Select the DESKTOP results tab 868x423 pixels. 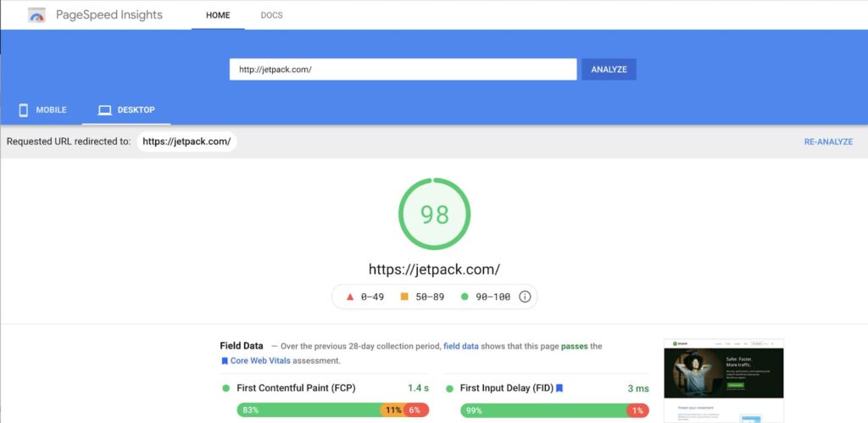(126, 109)
